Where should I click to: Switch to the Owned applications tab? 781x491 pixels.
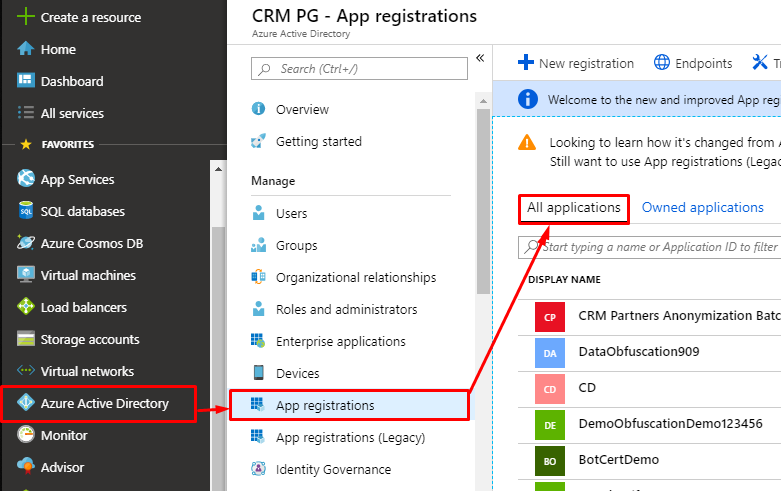pos(702,208)
